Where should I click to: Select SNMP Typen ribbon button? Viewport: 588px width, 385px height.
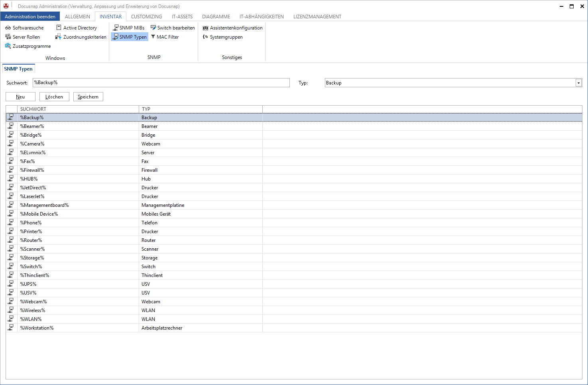coord(130,37)
